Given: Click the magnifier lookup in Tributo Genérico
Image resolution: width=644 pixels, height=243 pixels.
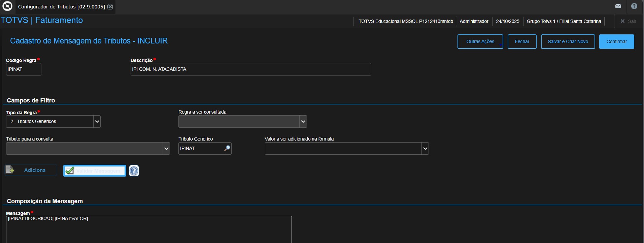Looking at the screenshot, I should pos(227,148).
